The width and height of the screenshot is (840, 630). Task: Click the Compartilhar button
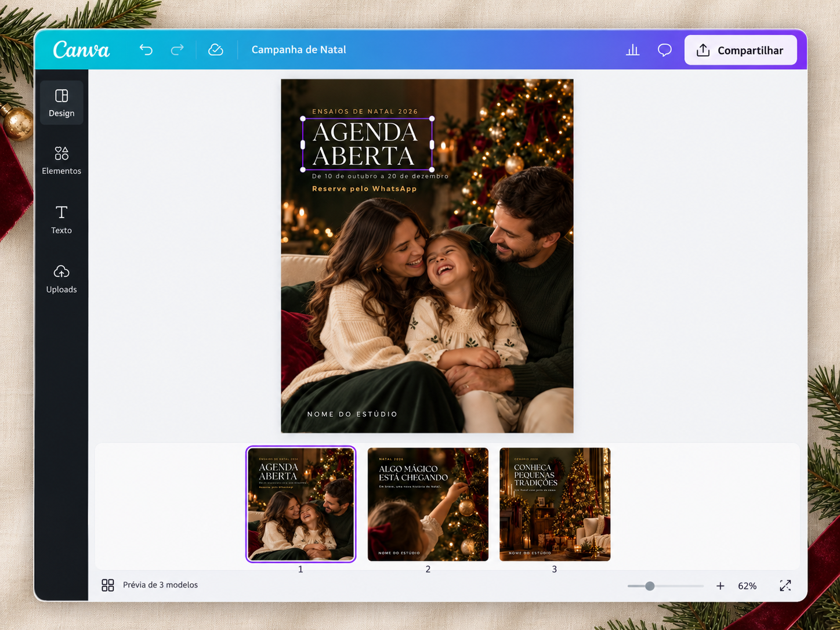click(x=740, y=50)
